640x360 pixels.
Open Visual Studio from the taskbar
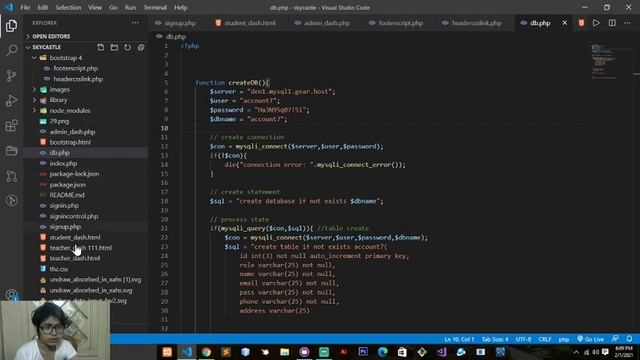click(x=441, y=352)
